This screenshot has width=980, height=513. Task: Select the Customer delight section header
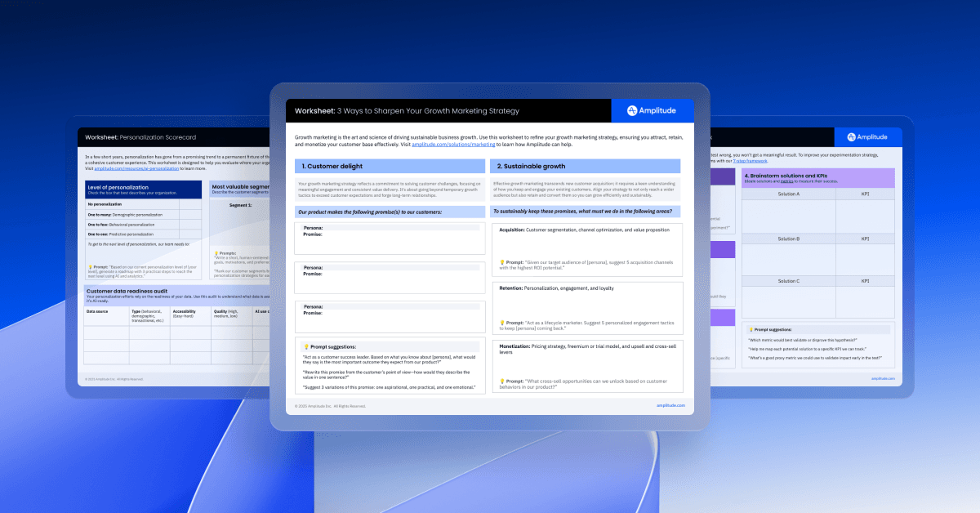point(390,166)
